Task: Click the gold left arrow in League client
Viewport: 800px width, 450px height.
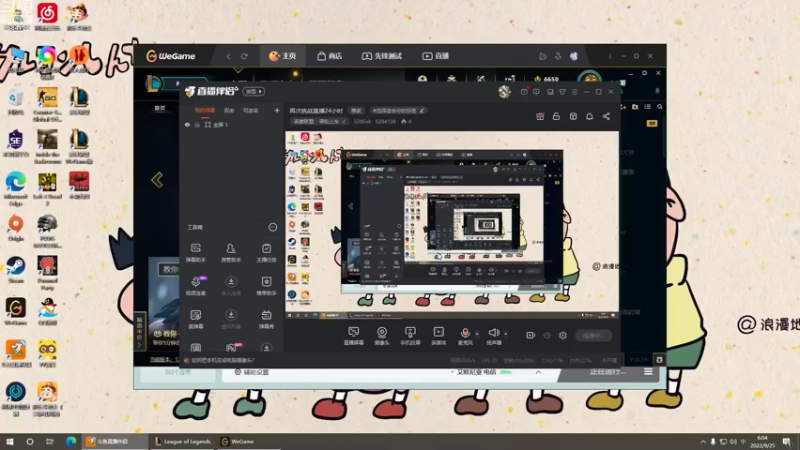Action: point(157,180)
